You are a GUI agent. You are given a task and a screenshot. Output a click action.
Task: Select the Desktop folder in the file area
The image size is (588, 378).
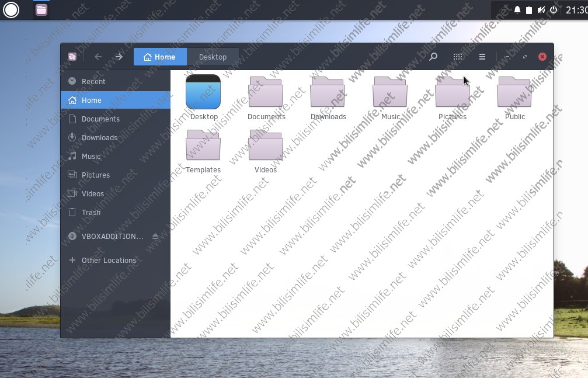[x=203, y=98]
